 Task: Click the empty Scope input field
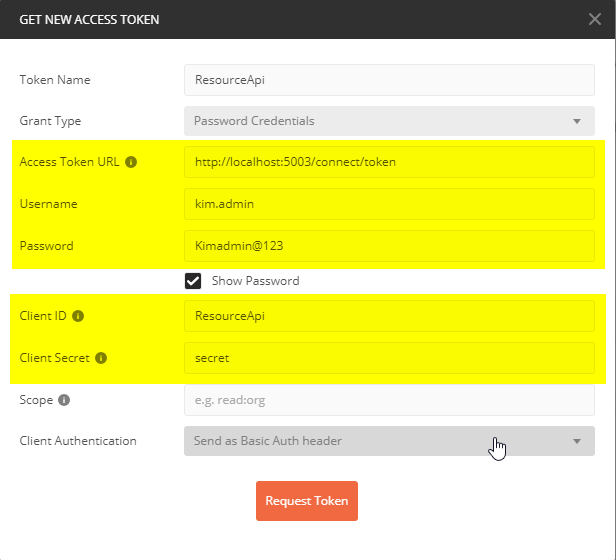[x=389, y=400]
